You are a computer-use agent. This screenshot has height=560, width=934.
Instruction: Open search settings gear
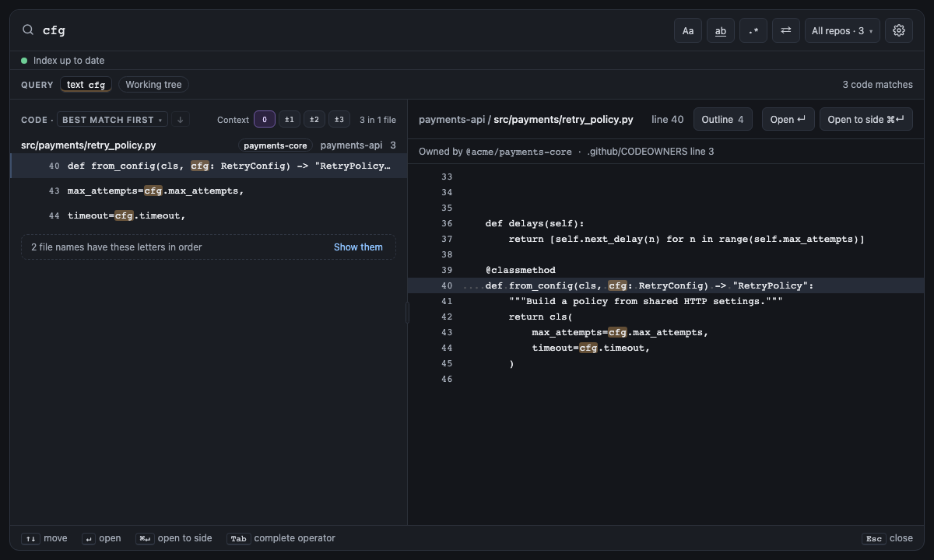pos(899,30)
